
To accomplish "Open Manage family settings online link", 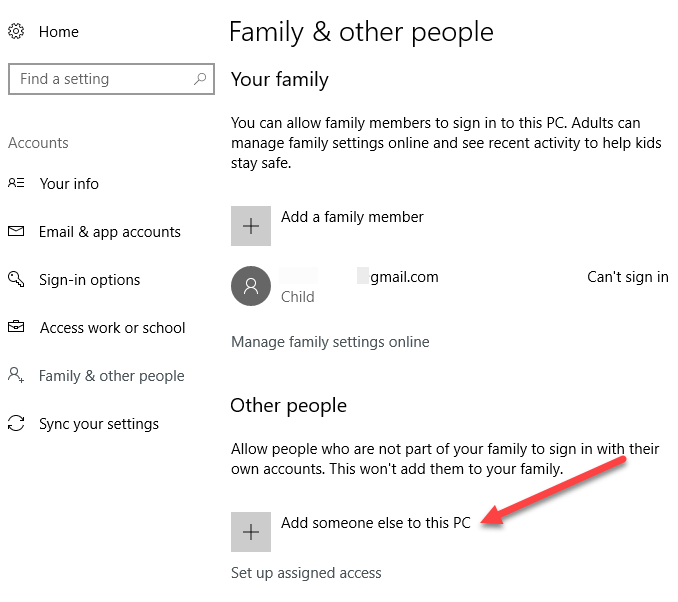I will click(330, 342).
